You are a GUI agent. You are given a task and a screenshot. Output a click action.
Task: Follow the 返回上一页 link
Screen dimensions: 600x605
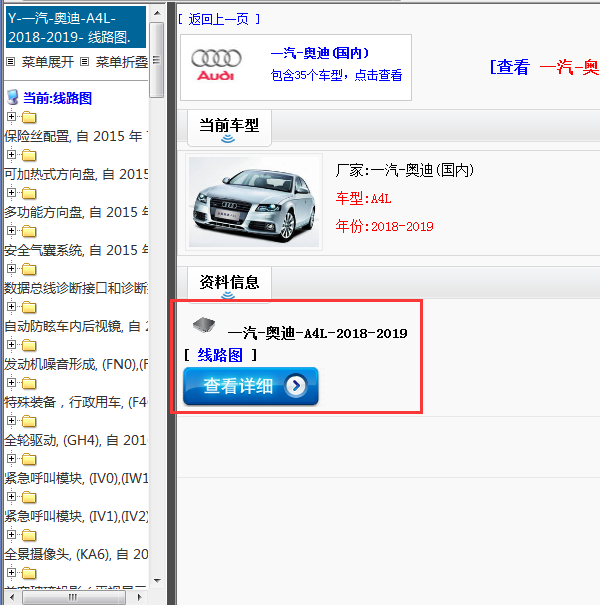219,19
